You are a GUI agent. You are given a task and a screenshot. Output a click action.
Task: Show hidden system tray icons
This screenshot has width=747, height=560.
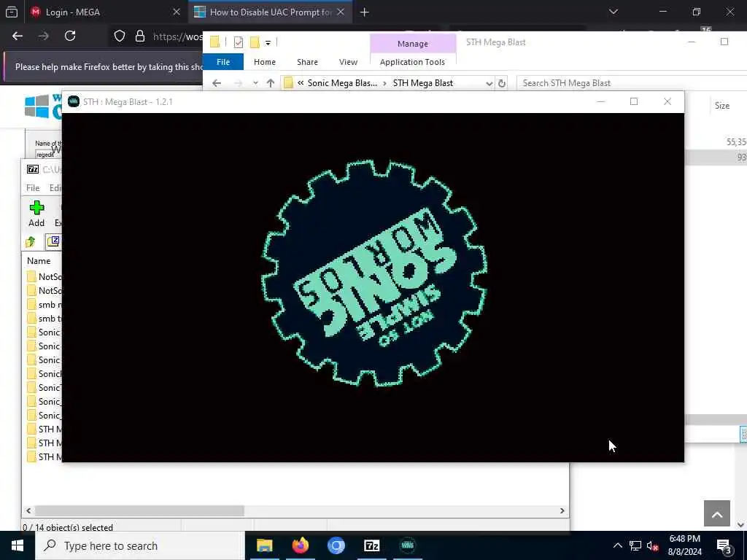[617, 545]
